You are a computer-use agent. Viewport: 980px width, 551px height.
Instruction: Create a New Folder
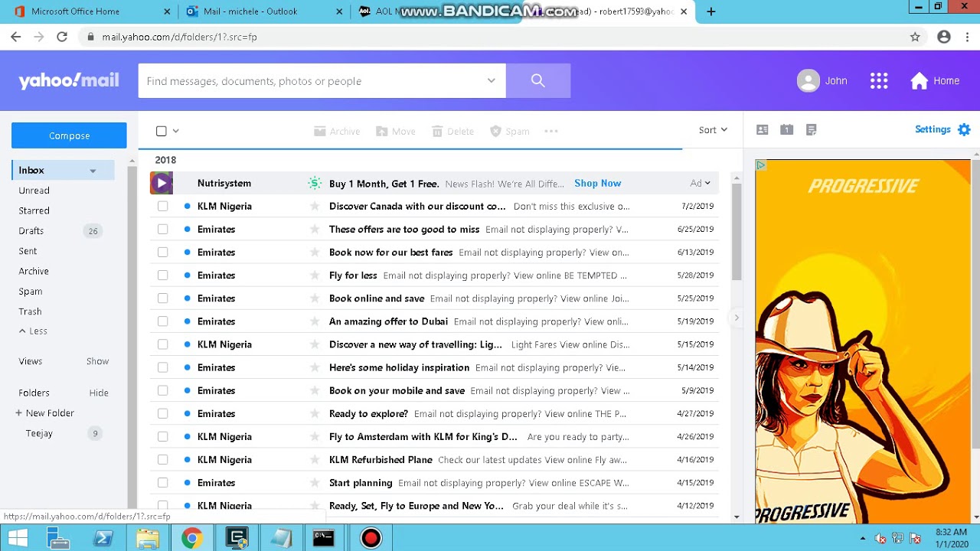click(x=44, y=413)
